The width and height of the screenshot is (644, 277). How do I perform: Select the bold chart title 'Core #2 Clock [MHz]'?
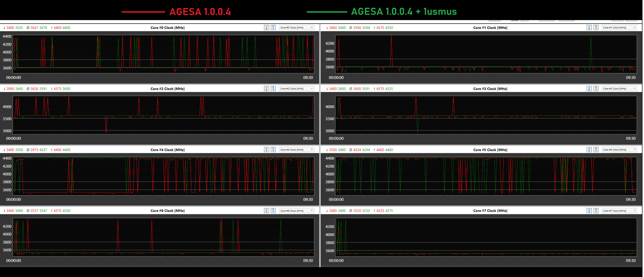coord(167,89)
